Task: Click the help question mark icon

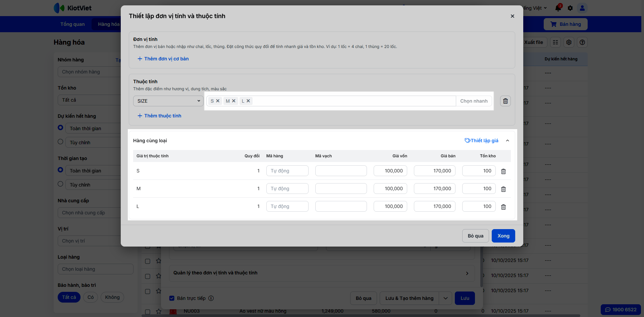Action: (x=582, y=42)
